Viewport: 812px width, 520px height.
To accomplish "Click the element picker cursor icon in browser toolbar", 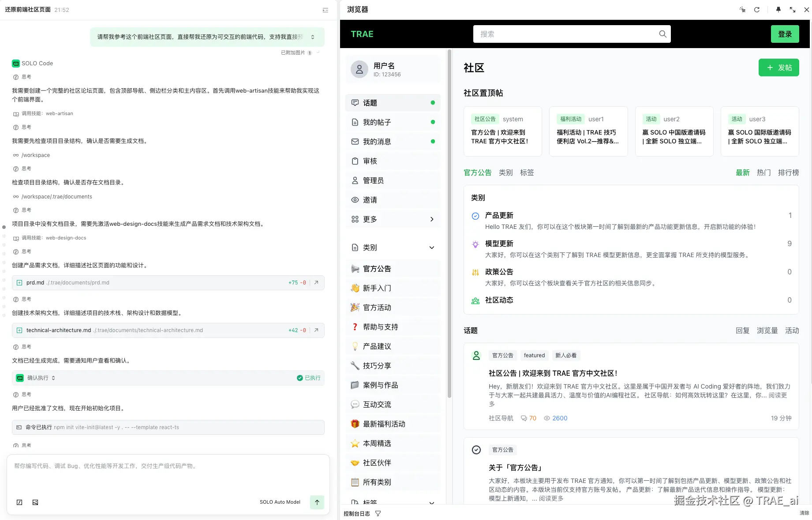I will [743, 10].
